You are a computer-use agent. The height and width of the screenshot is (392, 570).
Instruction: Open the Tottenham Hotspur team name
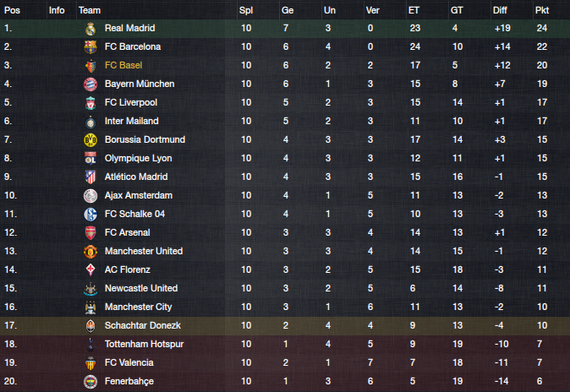[144, 344]
